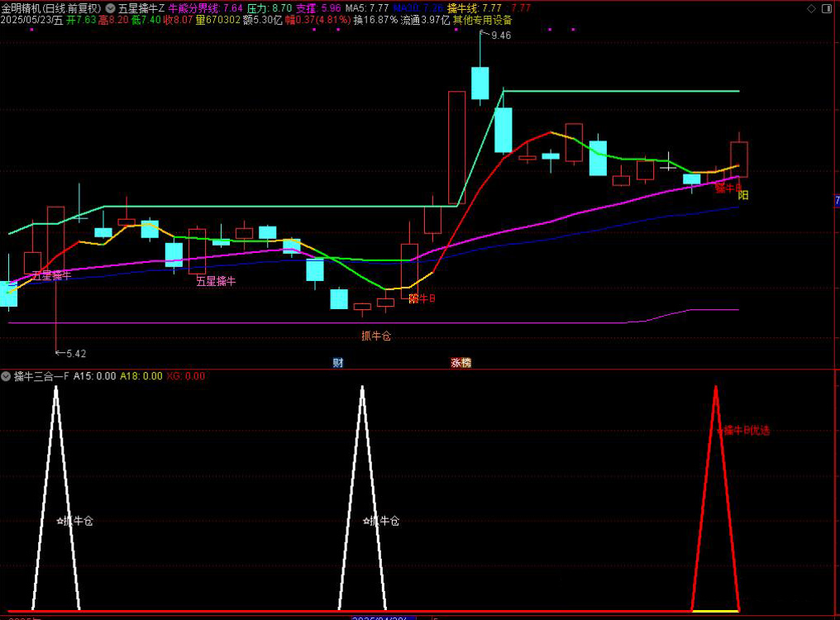Click the 涨精 marker icon below chart
Screen dimensions: 840x620
pyautogui.click(x=461, y=362)
